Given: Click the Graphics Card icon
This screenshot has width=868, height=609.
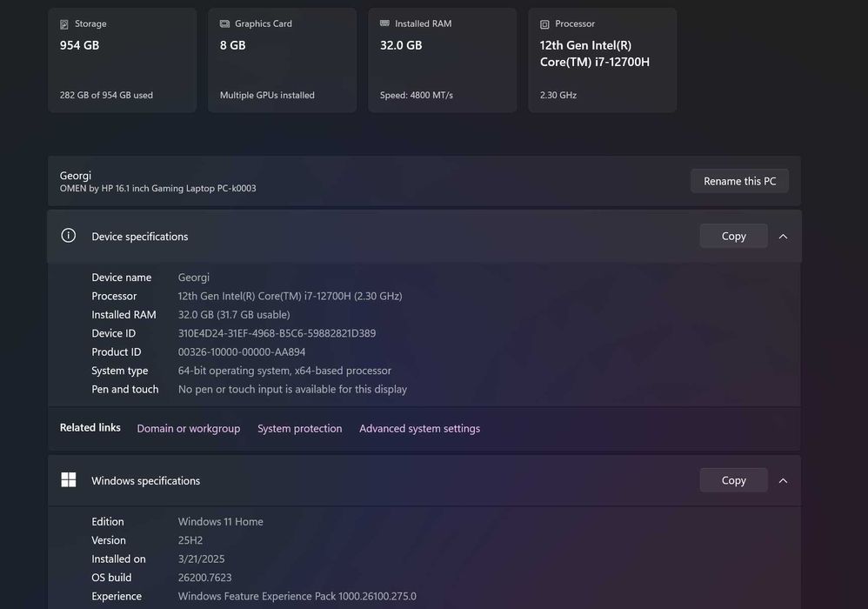Looking at the screenshot, I should pos(224,23).
